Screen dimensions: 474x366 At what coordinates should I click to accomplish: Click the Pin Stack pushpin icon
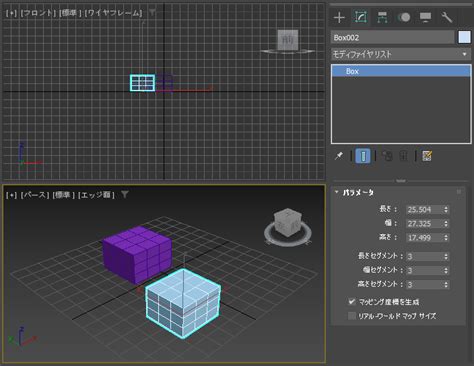click(x=339, y=156)
